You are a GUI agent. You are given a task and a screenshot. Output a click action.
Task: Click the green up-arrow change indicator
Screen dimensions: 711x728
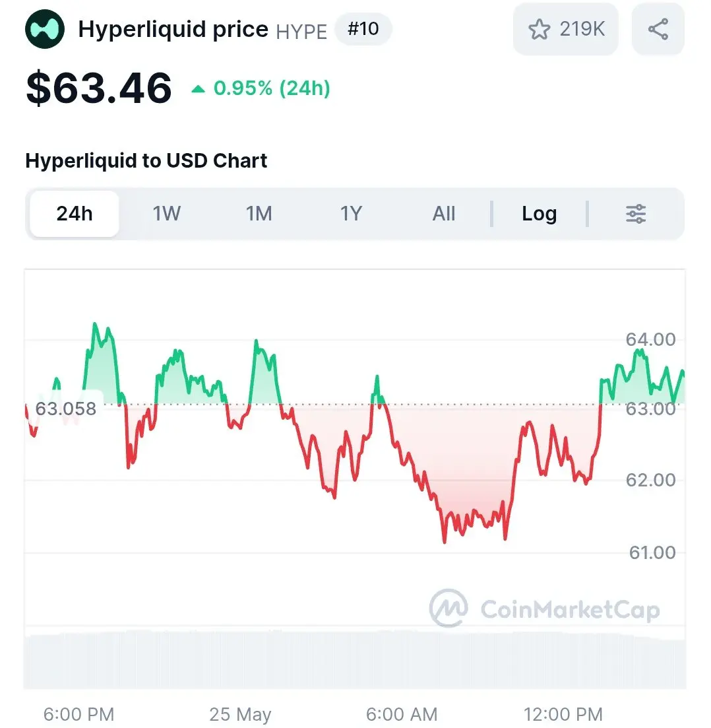click(198, 88)
